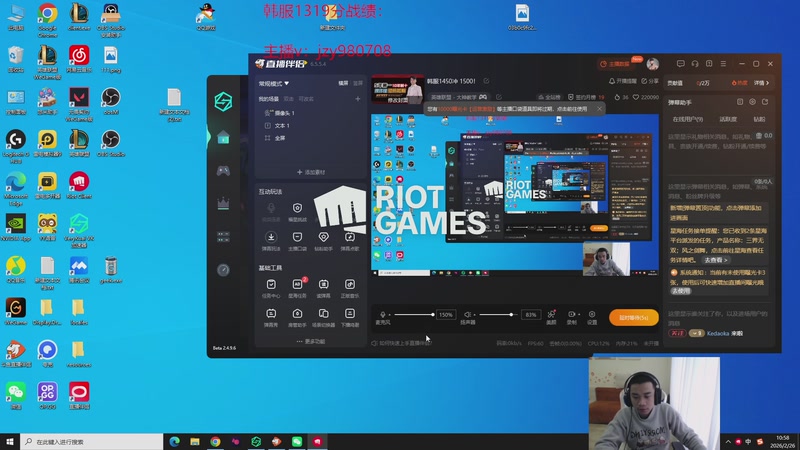800x450 pixels.
Task: Open the crown icon in left sidebar
Action: pyautogui.click(x=223, y=204)
